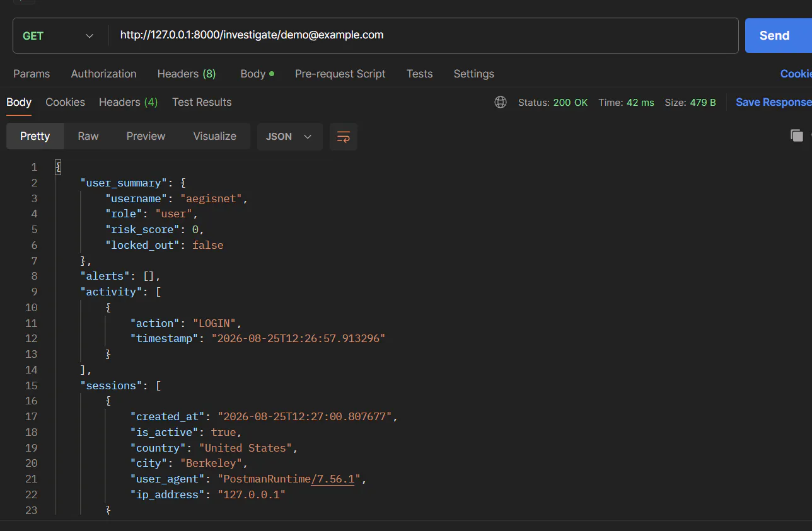Image resolution: width=812 pixels, height=531 pixels.
Task: Click the "sessions" key
Action: coord(111,385)
